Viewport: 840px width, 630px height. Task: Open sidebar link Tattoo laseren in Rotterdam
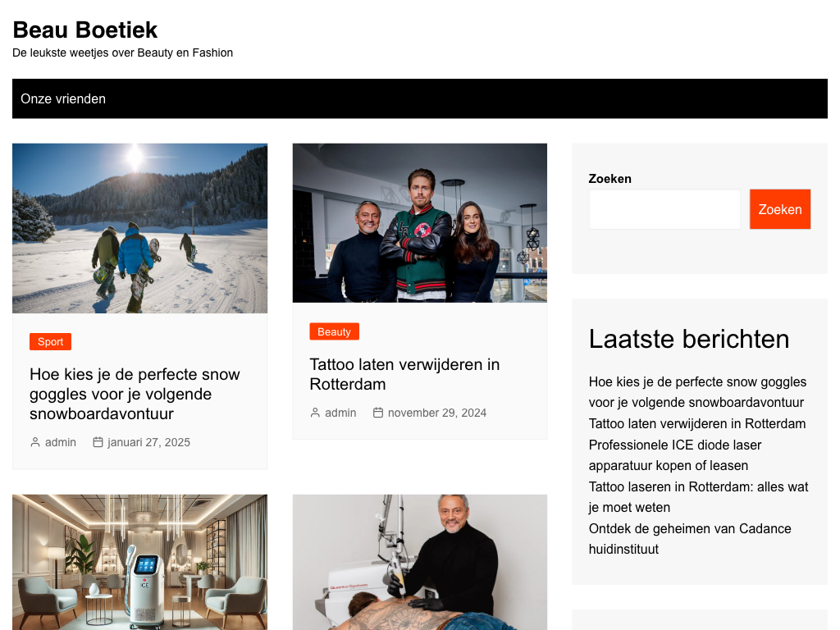click(699, 497)
